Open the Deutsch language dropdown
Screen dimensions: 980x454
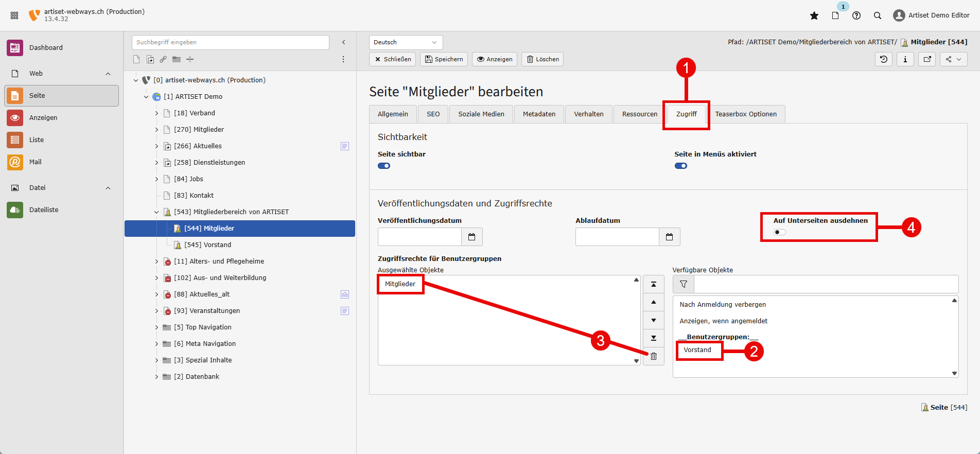pyautogui.click(x=406, y=42)
